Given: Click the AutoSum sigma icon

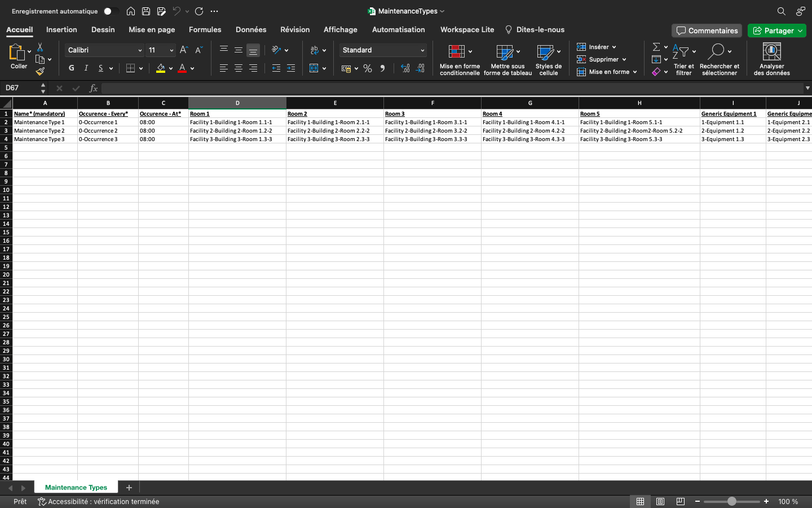Looking at the screenshot, I should pyautogui.click(x=656, y=47).
